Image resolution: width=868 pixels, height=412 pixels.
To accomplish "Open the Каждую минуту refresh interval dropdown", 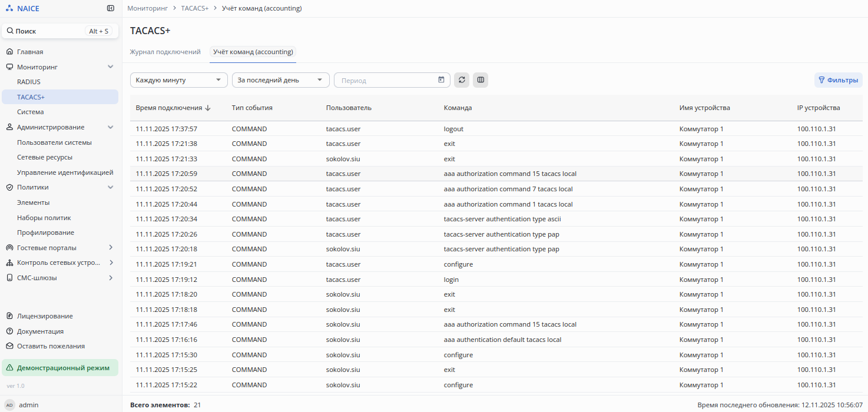I will point(178,80).
